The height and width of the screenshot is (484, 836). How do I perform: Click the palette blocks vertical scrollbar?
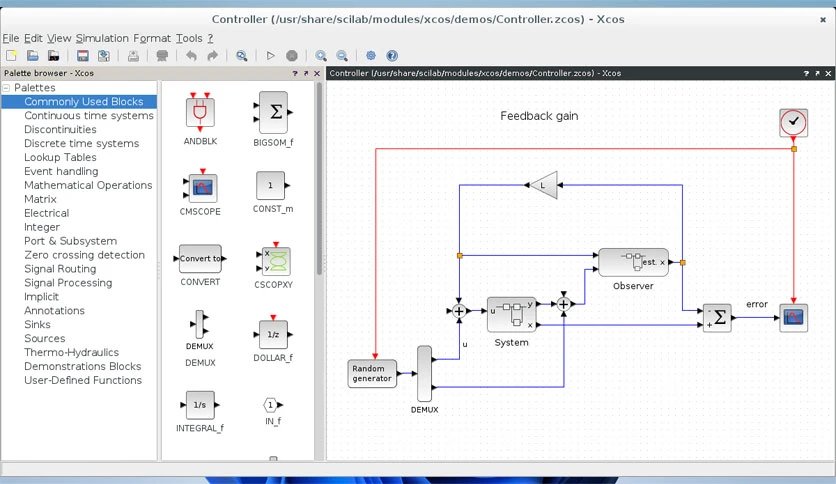tap(319, 179)
